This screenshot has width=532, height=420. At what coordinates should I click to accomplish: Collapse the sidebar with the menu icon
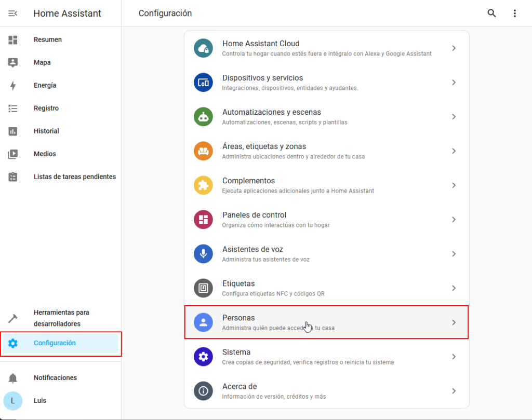pos(13,13)
